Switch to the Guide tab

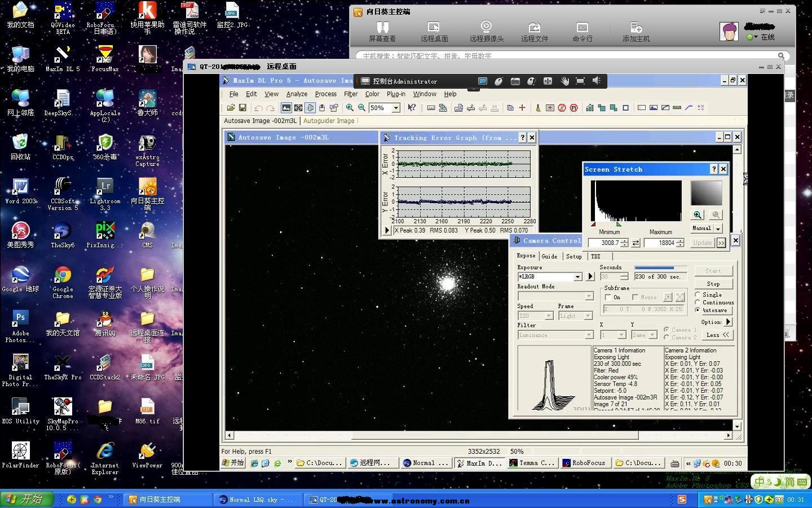click(x=549, y=256)
